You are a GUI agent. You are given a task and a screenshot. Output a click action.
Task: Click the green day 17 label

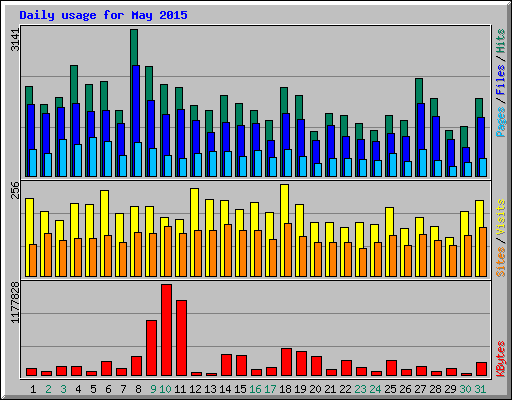tap(270, 389)
